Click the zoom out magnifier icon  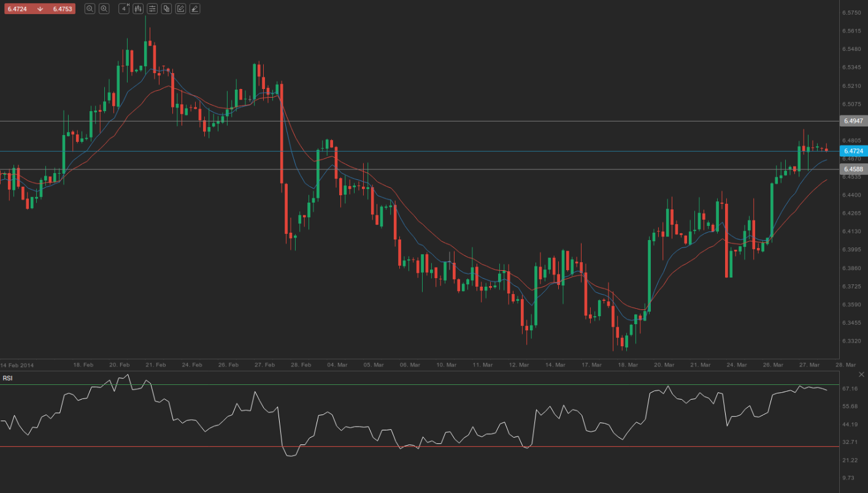point(90,9)
